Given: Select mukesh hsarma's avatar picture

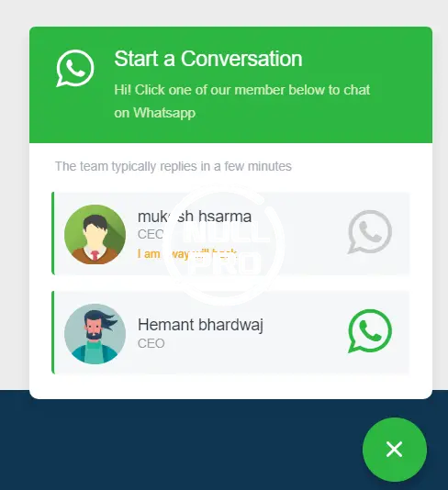Looking at the screenshot, I should (95, 234).
